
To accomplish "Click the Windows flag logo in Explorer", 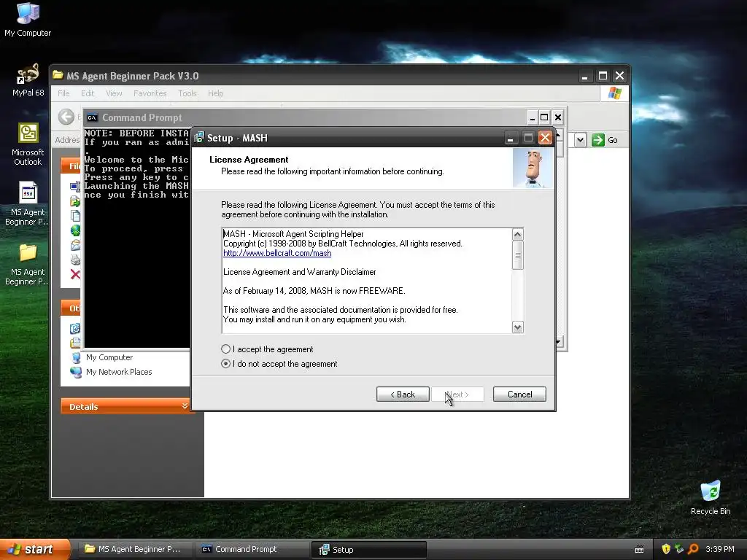I will tap(614, 93).
